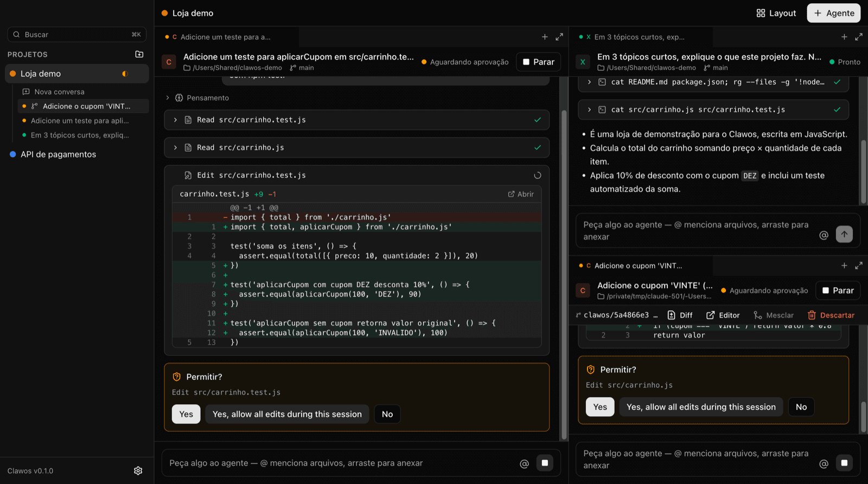Click the left pane vertical scrollbar
Image resolution: width=868 pixels, height=484 pixels.
(564, 274)
